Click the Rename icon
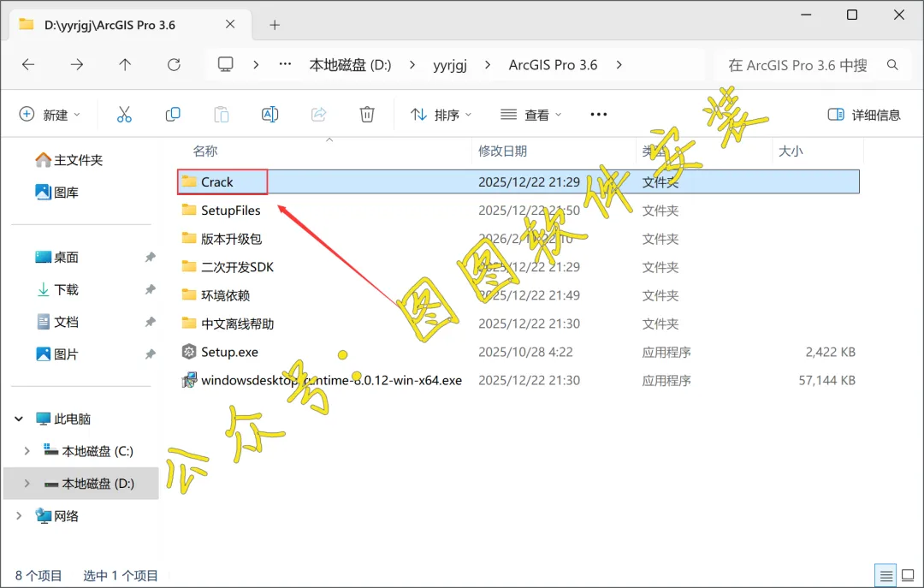The height and width of the screenshot is (588, 924). [269, 115]
